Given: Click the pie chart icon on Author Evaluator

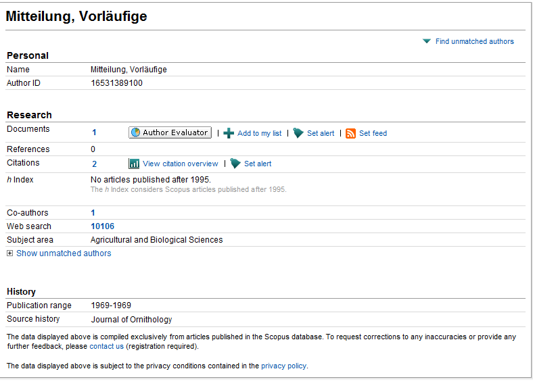Looking at the screenshot, I should point(135,132).
